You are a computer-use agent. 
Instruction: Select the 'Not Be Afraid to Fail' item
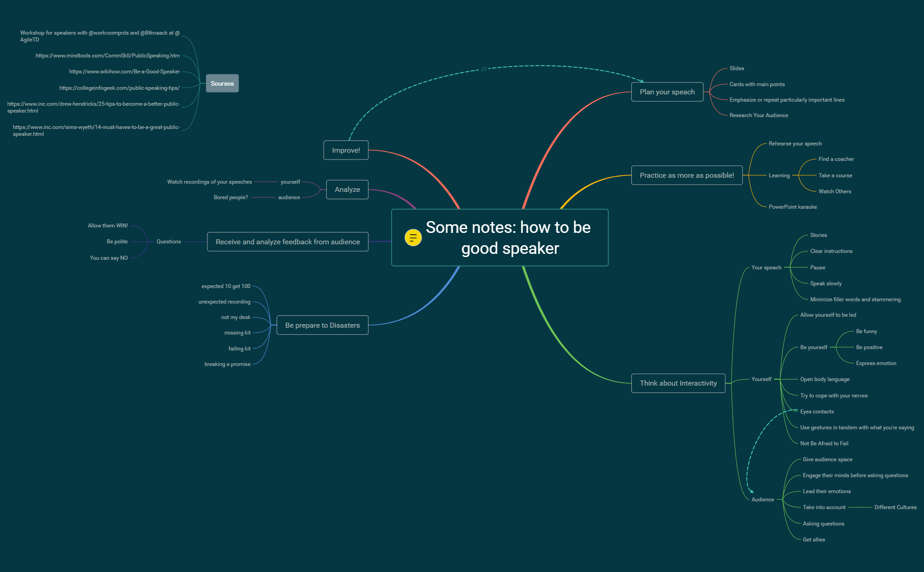(x=824, y=443)
